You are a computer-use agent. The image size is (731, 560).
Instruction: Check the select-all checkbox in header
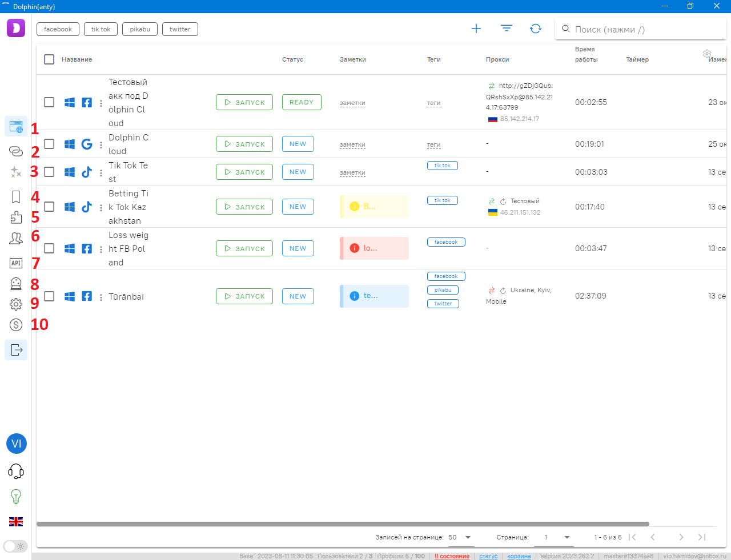[49, 59]
